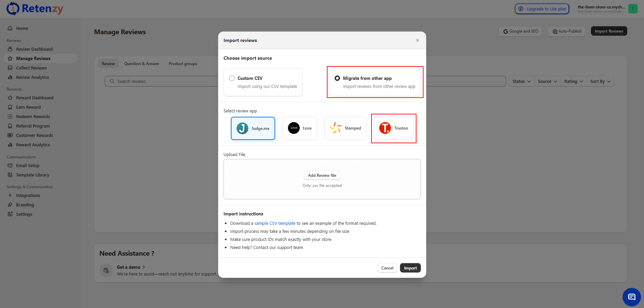Click the Earn Reward icon
Screen dimensions: 644x308
(10, 107)
